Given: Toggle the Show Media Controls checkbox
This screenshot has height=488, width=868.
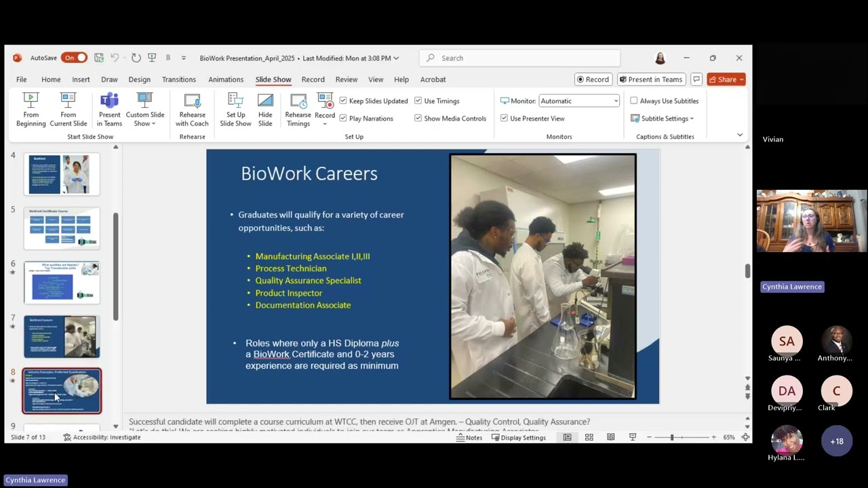Looking at the screenshot, I should (x=418, y=119).
